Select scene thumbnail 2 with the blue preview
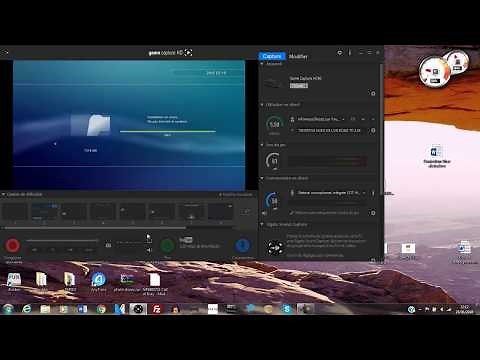Image resolution: width=480 pixels, height=360 pixels. (x=44, y=212)
